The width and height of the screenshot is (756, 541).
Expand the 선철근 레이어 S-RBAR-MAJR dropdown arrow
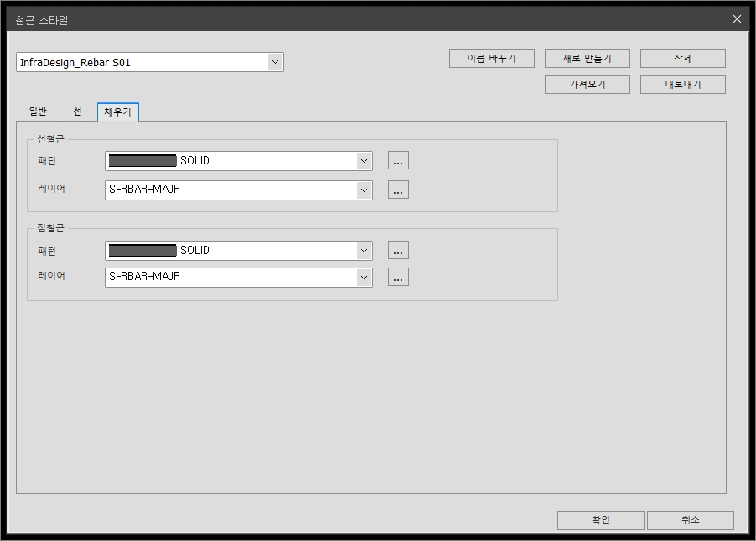(364, 190)
